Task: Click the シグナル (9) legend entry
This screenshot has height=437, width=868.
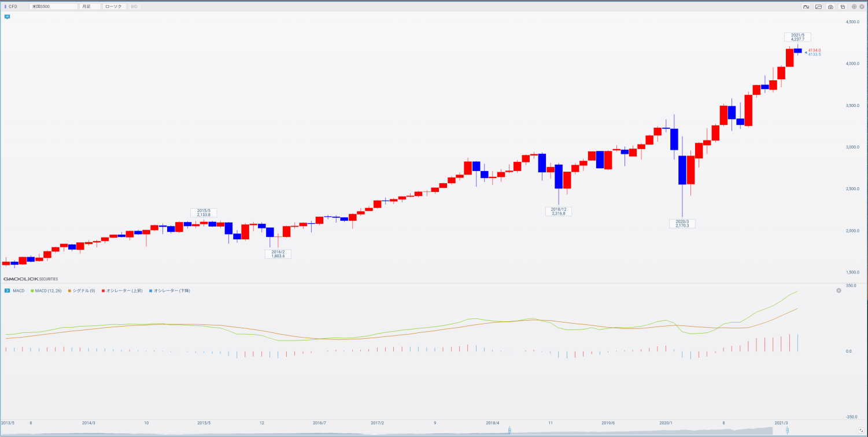Action: [83, 291]
